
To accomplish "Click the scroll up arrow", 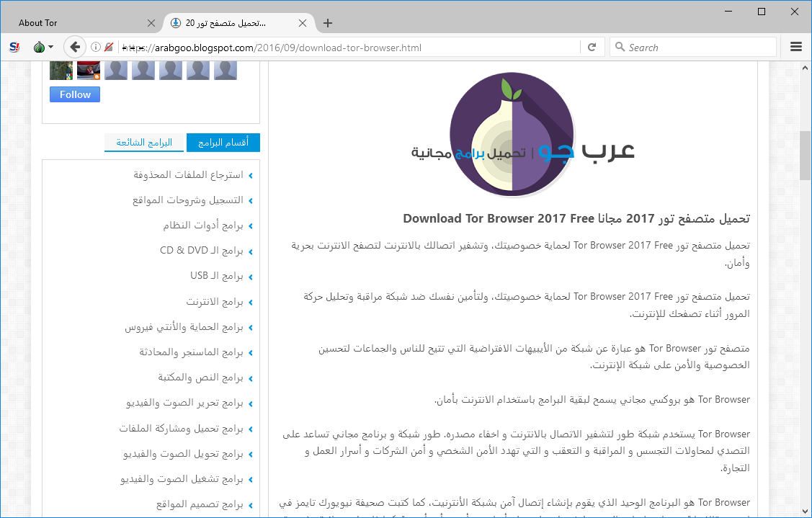I will [x=805, y=67].
